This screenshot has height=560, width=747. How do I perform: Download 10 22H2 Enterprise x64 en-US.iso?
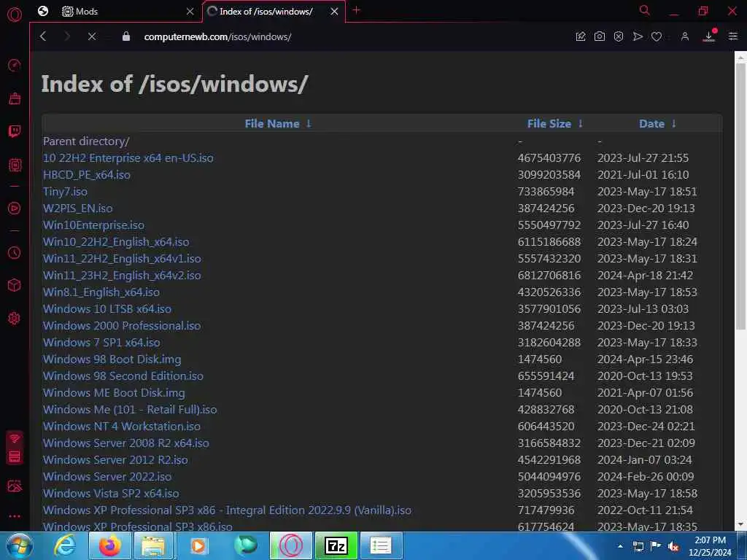[128, 158]
